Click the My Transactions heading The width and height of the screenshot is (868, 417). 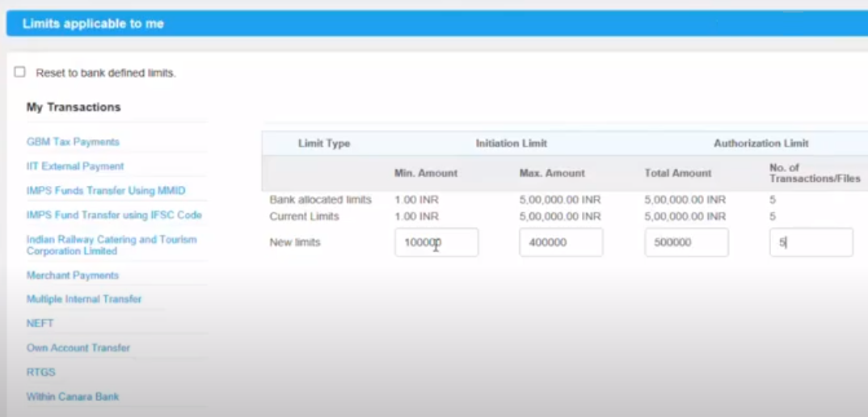coord(74,107)
